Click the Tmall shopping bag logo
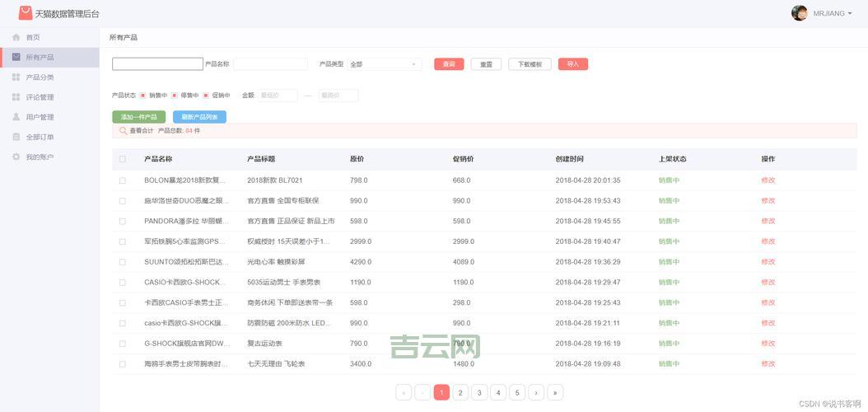 (26, 12)
